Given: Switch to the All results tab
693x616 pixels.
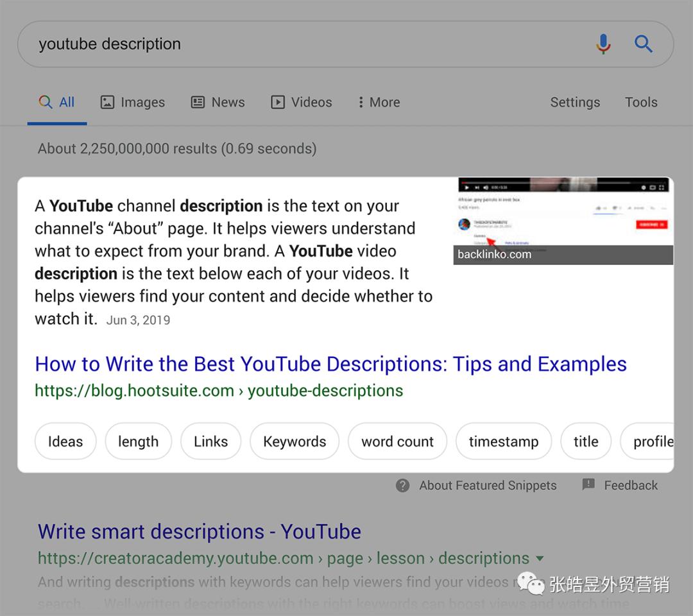Looking at the screenshot, I should point(56,101).
